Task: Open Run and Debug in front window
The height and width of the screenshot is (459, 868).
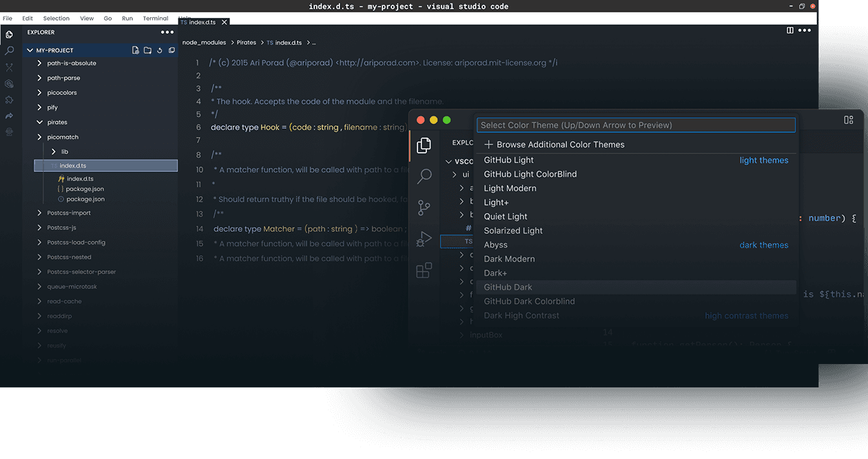Action: 424,239
